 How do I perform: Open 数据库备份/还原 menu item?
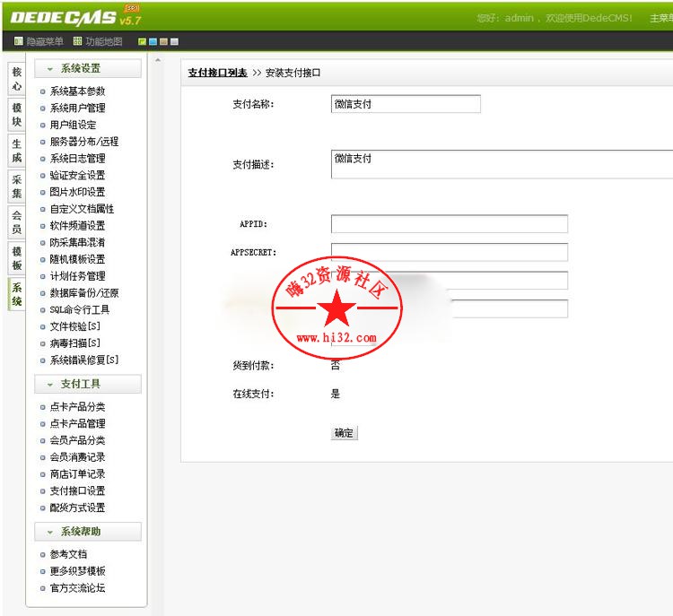[84, 293]
